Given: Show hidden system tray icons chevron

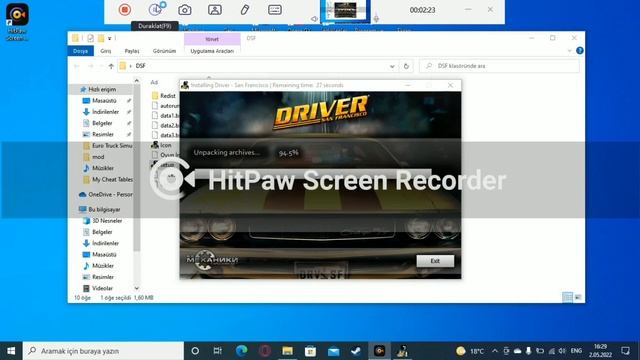Looking at the screenshot, I should (x=495, y=351).
